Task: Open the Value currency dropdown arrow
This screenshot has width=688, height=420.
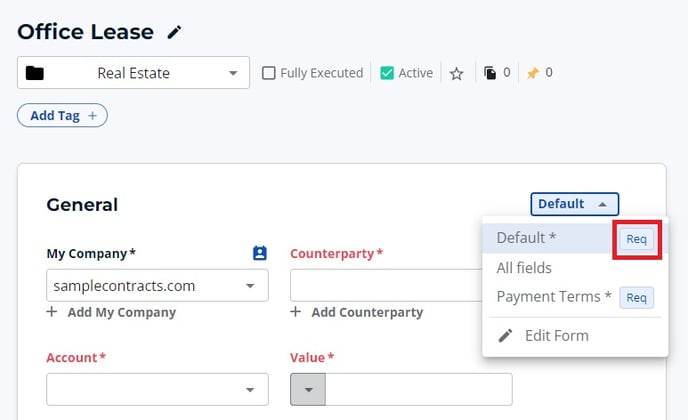Action: coord(308,389)
